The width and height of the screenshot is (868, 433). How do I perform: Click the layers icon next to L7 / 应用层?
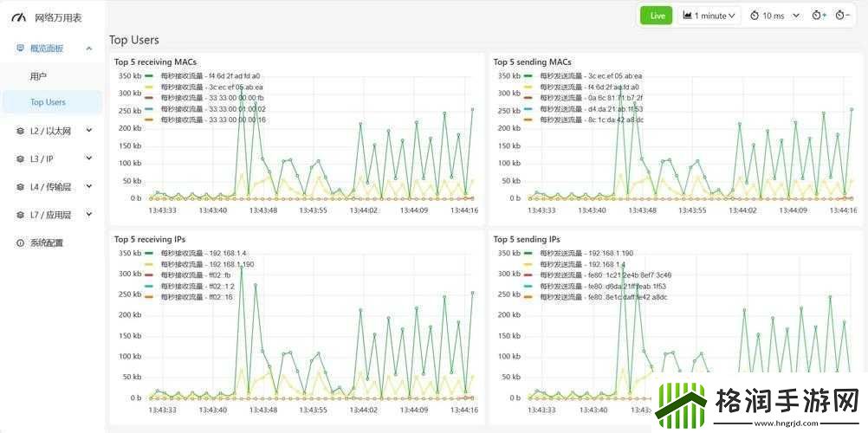pos(20,214)
